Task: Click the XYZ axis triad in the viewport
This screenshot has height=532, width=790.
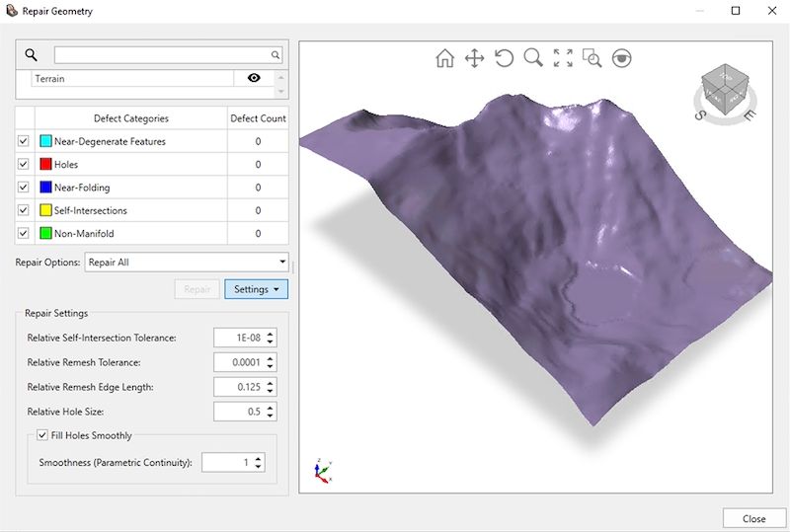Action: (x=323, y=472)
